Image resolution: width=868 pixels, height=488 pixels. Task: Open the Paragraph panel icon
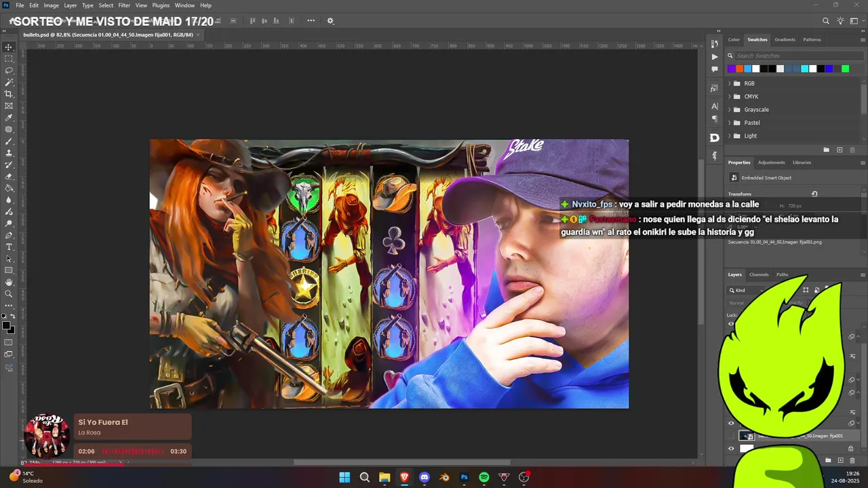(x=714, y=119)
